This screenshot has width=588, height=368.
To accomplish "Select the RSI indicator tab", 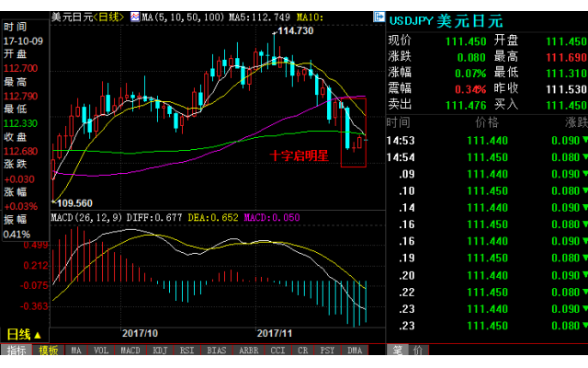I will tap(187, 350).
